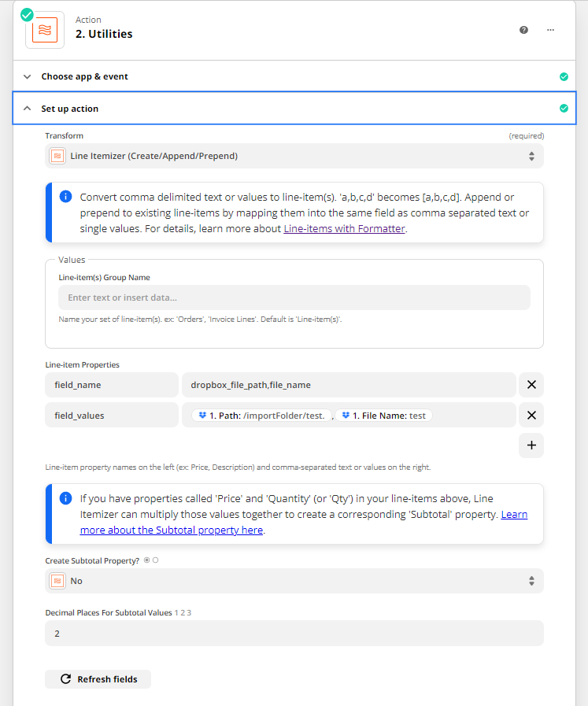Image resolution: width=588 pixels, height=706 pixels.
Task: Edit the field_name property key
Action: click(112, 385)
